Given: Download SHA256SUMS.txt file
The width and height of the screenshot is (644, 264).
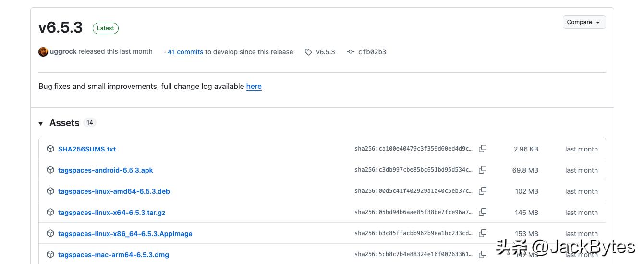Looking at the screenshot, I should tap(87, 149).
